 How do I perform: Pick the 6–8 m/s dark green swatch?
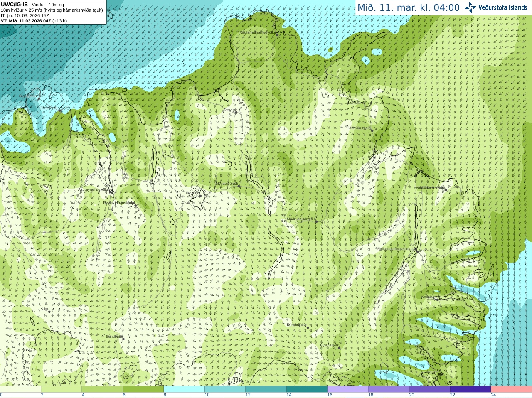tap(143, 389)
